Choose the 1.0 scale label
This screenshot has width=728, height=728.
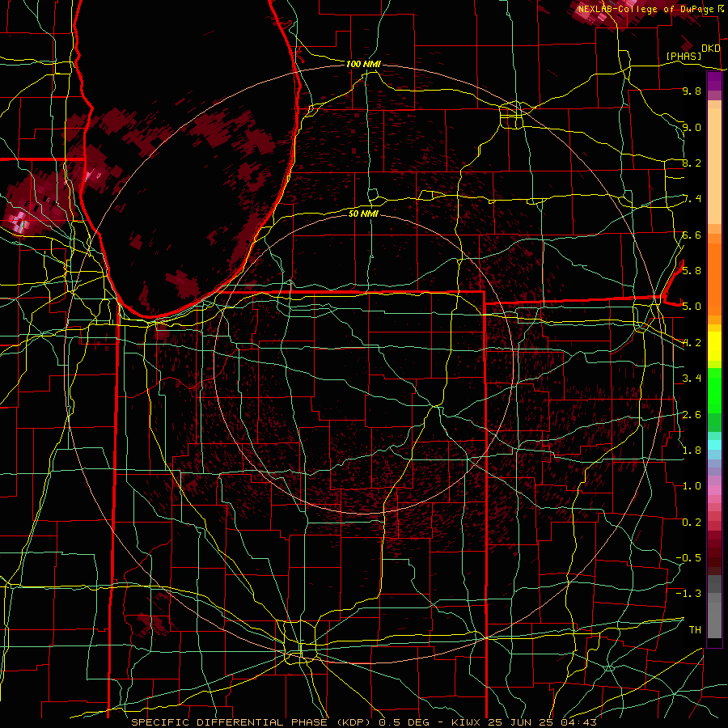(692, 486)
